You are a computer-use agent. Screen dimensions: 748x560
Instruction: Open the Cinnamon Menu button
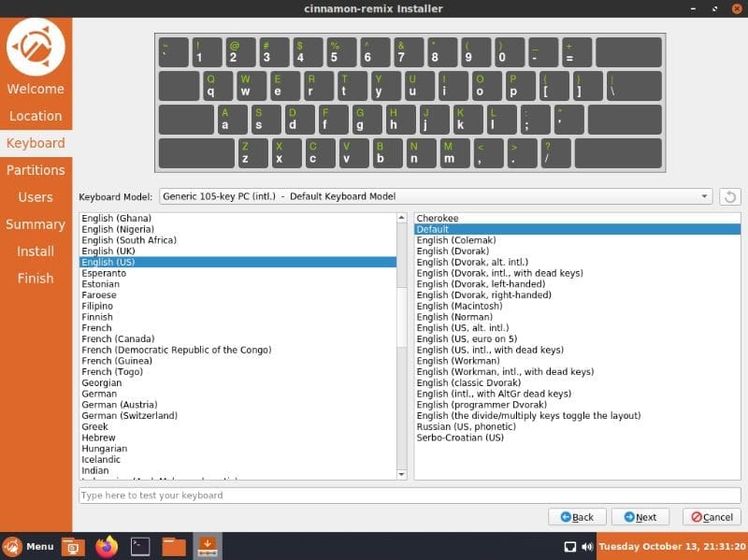click(x=28, y=547)
